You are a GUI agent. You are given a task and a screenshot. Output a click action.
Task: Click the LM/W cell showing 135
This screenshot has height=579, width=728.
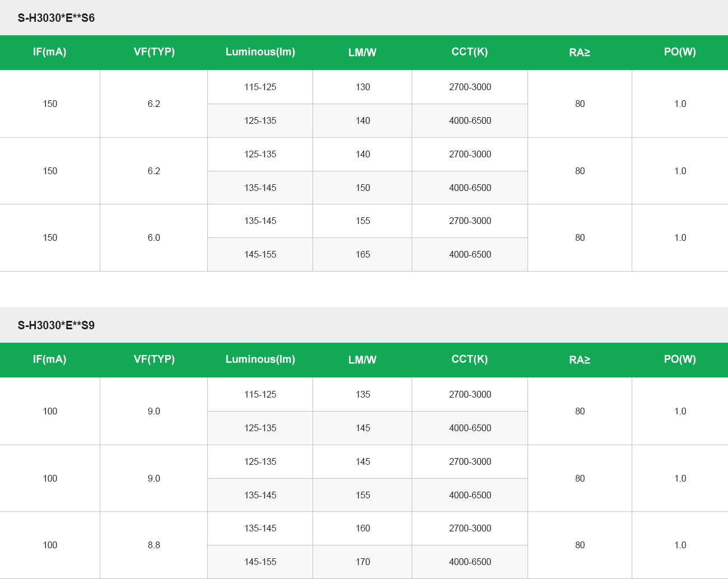(x=363, y=395)
